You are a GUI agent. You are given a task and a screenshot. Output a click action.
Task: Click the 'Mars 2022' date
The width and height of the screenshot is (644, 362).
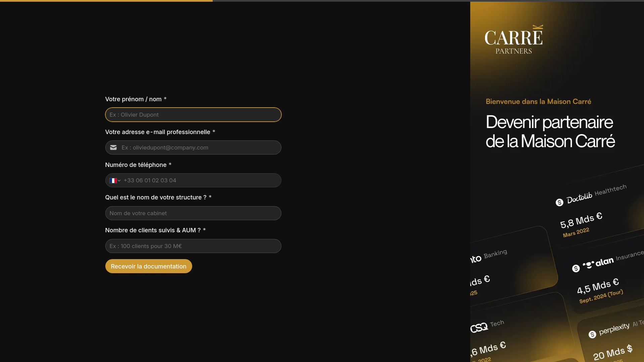pyautogui.click(x=576, y=232)
